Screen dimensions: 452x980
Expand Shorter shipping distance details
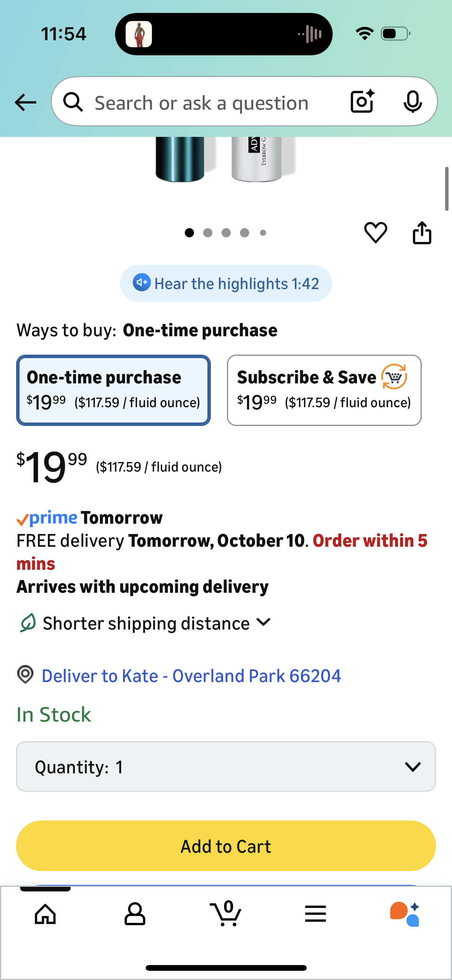[156, 623]
